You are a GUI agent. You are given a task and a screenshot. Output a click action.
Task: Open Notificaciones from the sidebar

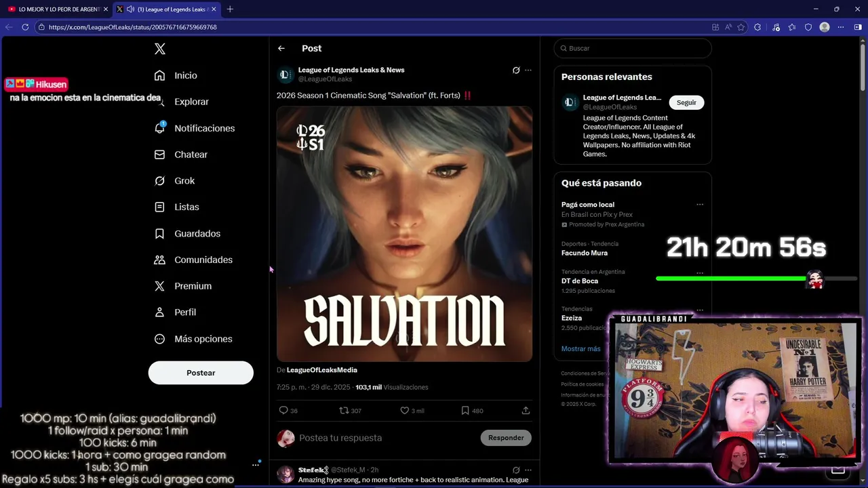coord(195,128)
